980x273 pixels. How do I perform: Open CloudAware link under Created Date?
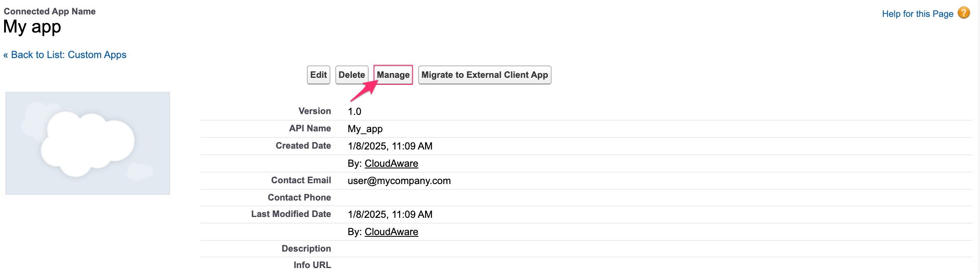tap(391, 163)
